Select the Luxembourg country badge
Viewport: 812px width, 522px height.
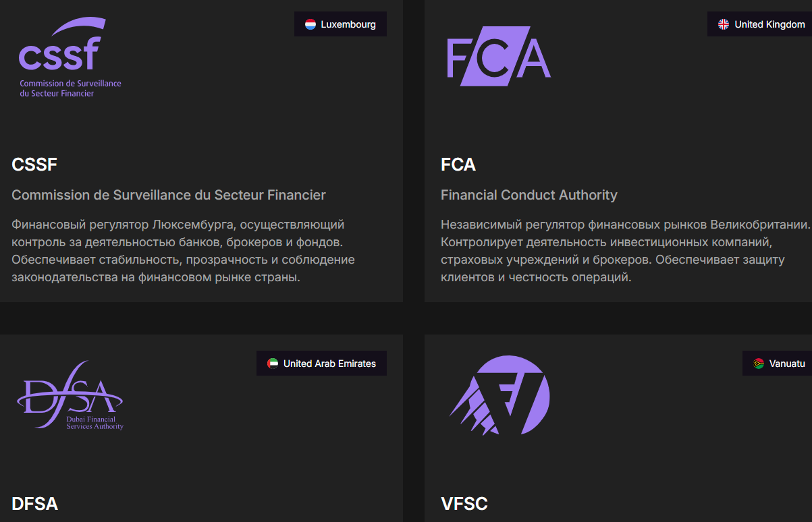click(340, 24)
